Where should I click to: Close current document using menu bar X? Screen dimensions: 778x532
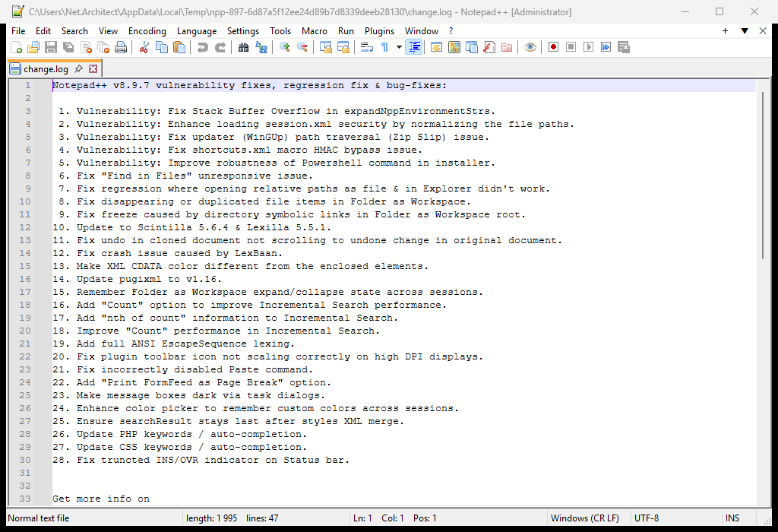coord(763,30)
